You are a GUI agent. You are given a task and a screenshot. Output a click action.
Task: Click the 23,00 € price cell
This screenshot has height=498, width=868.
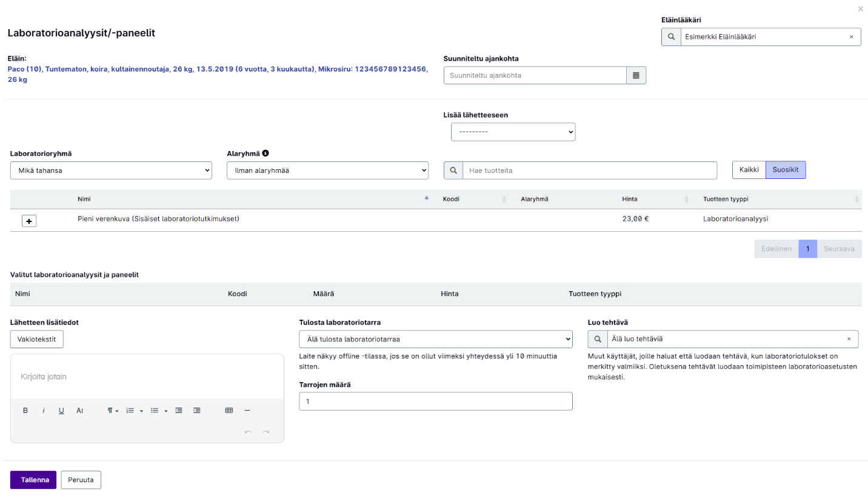point(635,219)
